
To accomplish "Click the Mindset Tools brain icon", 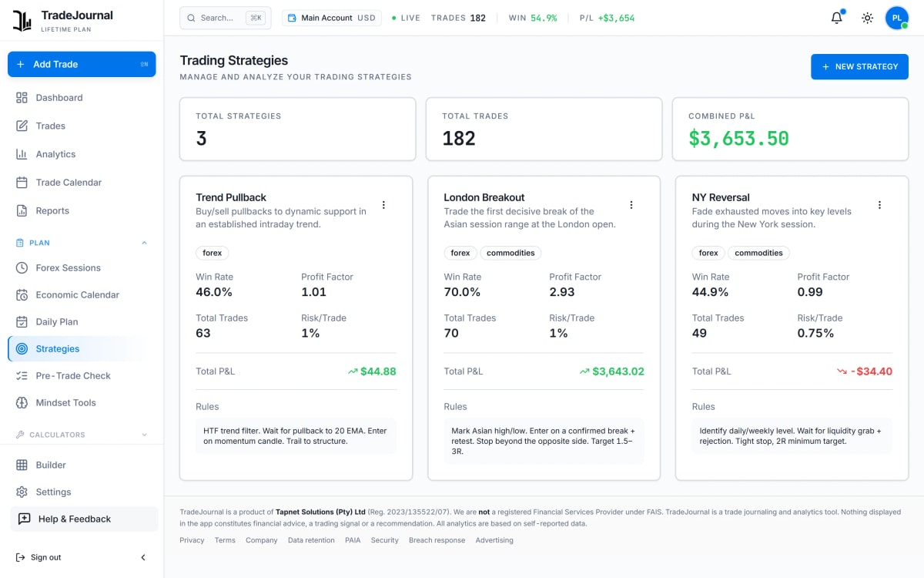I will tap(22, 402).
